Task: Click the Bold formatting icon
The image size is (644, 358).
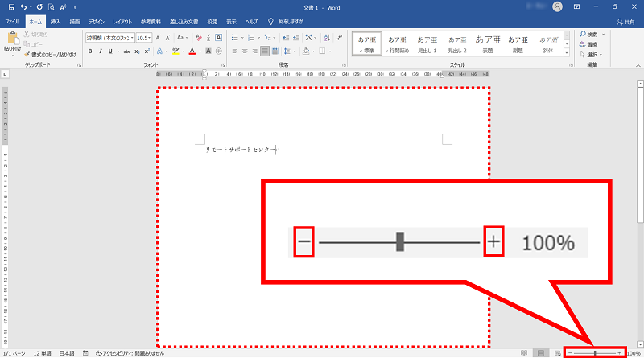Action: 89,51
